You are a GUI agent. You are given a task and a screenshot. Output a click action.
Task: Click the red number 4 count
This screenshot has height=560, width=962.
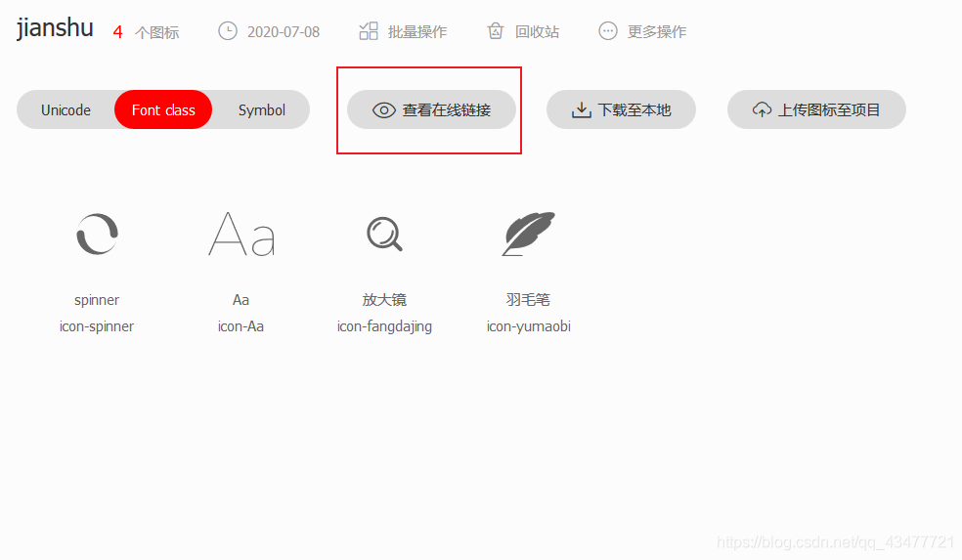tap(117, 32)
